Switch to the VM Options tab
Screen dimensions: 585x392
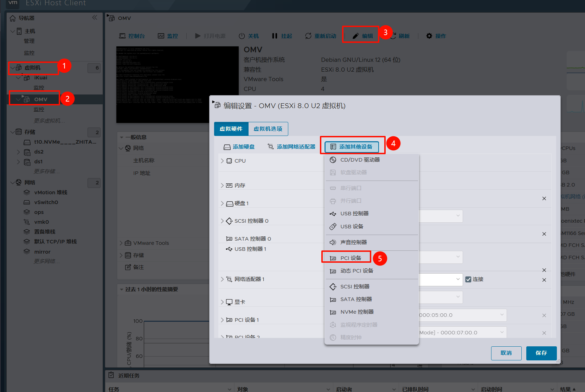[x=268, y=129]
